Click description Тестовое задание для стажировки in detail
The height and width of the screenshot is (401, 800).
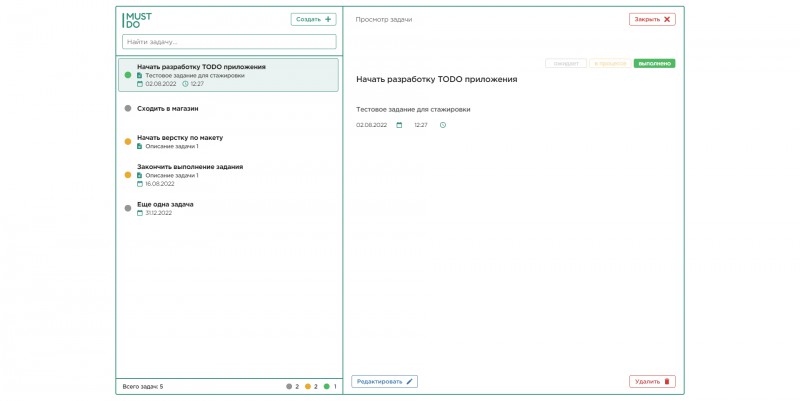[413, 109]
